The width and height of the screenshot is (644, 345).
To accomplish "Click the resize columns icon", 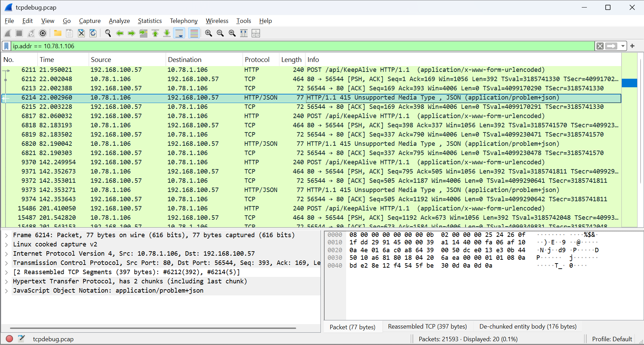I will click(x=244, y=33).
